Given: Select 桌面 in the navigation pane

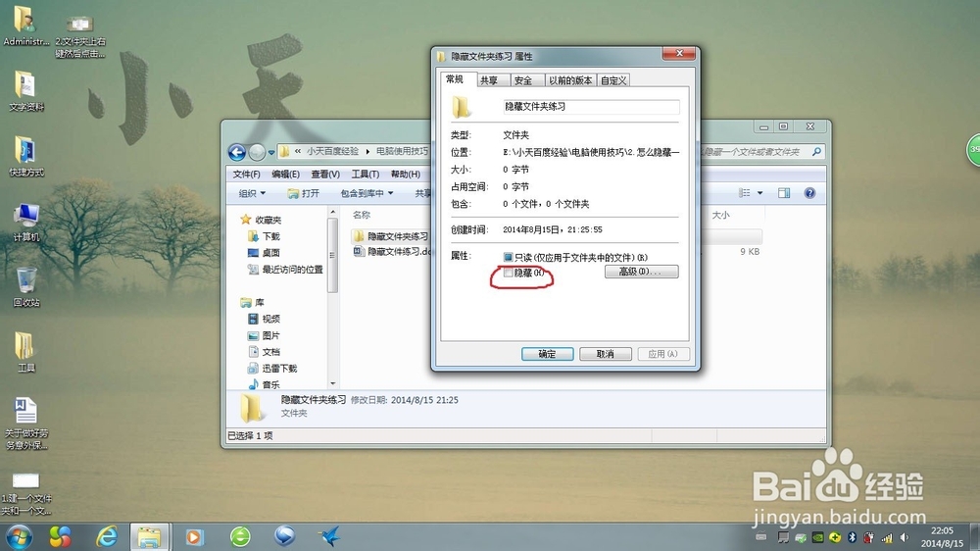Looking at the screenshot, I should point(264,253).
